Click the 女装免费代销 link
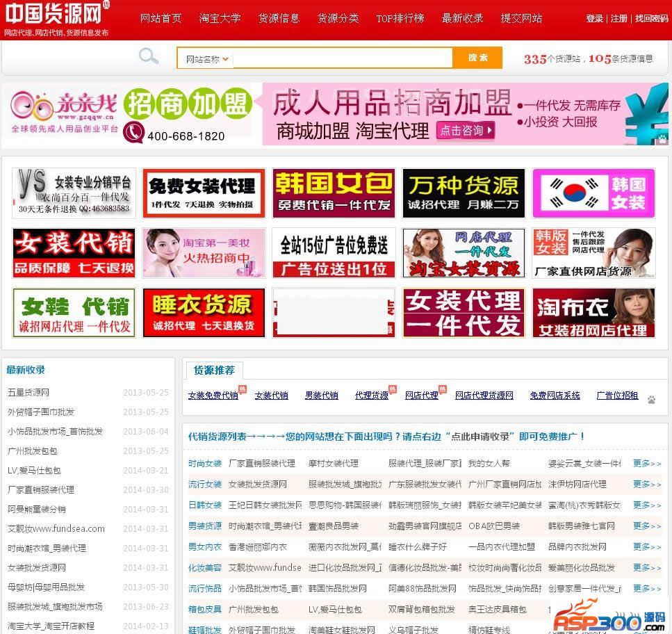The width and height of the screenshot is (672, 634). coord(213,396)
